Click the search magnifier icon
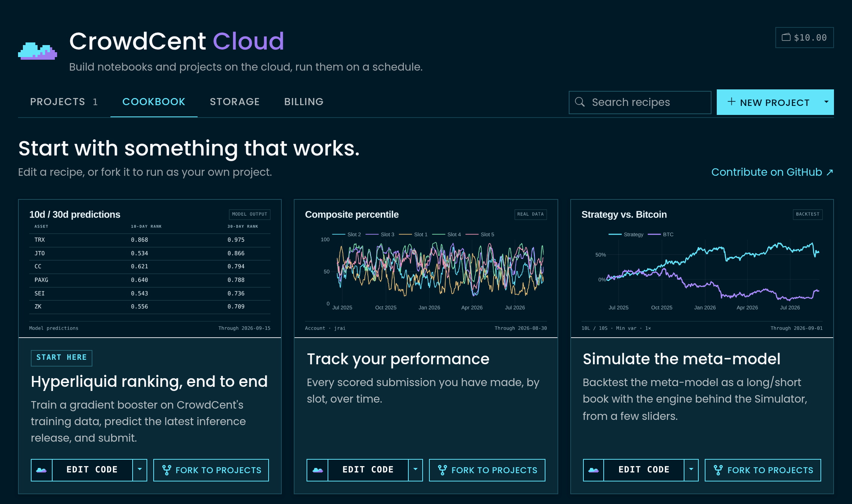This screenshot has width=852, height=504. point(580,102)
